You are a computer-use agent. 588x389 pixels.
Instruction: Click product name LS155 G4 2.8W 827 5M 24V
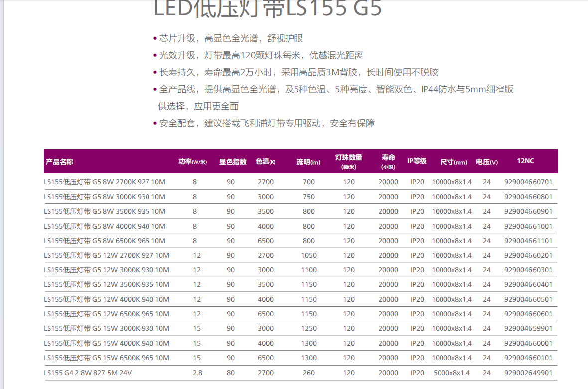pos(88,373)
